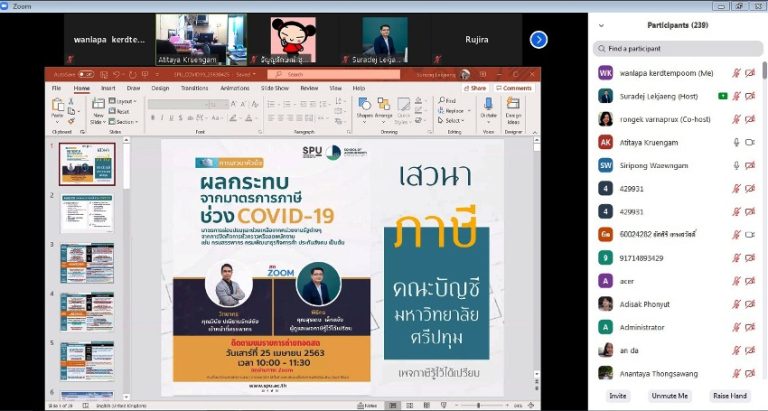Toggle the AutoSave switch

click(86, 74)
